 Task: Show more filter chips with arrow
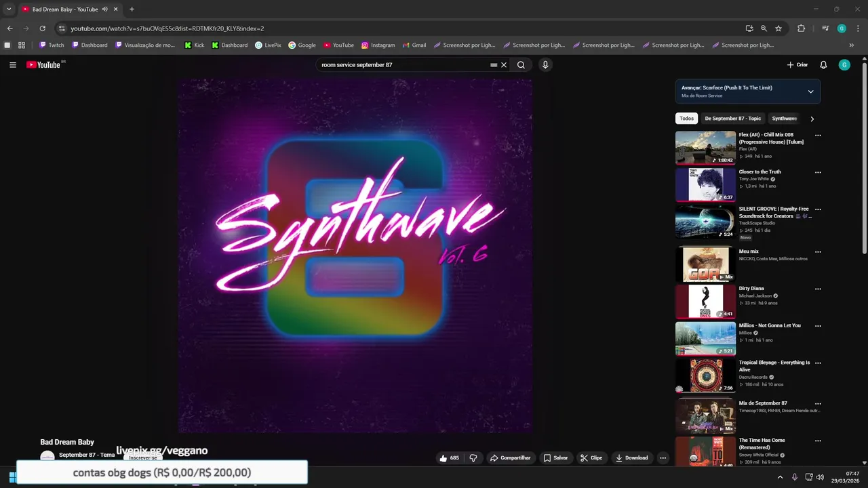click(812, 119)
